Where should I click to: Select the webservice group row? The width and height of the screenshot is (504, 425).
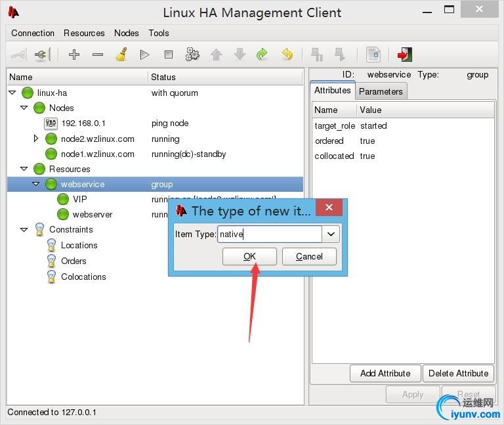click(155, 184)
